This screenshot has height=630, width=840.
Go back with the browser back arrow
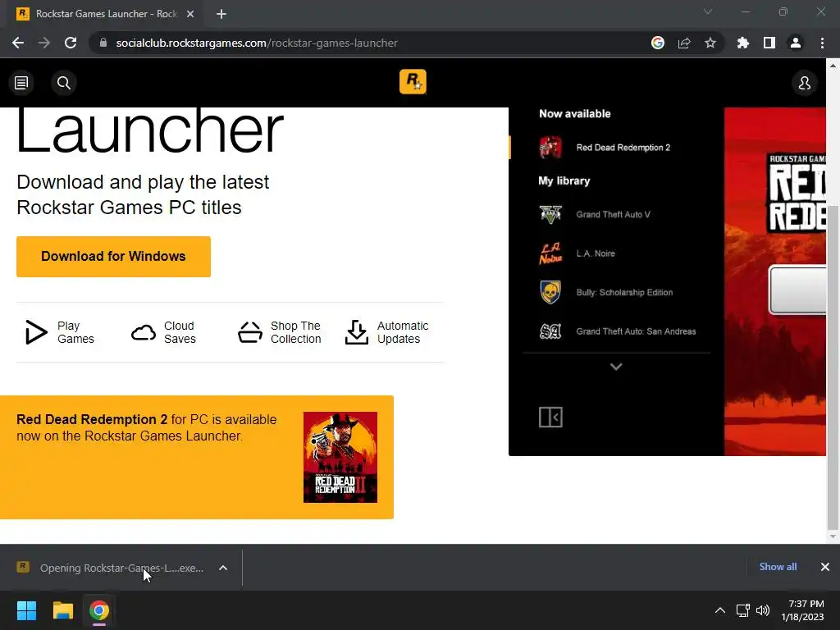[18, 43]
